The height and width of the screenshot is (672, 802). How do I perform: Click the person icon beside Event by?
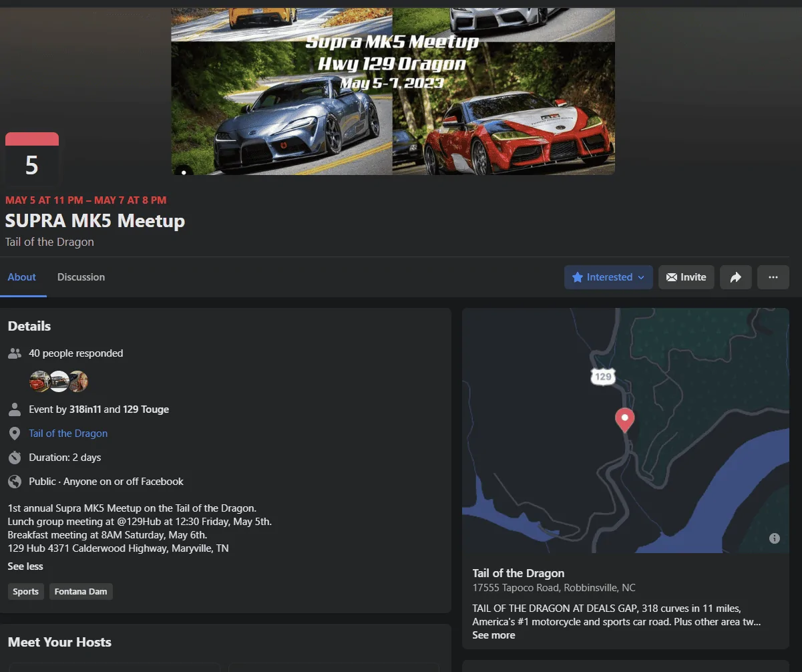[x=15, y=409]
